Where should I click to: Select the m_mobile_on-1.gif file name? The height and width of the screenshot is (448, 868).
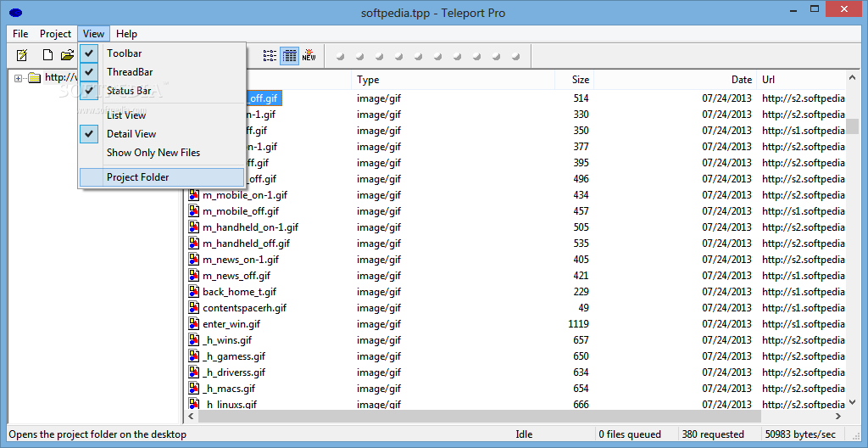[x=245, y=195]
